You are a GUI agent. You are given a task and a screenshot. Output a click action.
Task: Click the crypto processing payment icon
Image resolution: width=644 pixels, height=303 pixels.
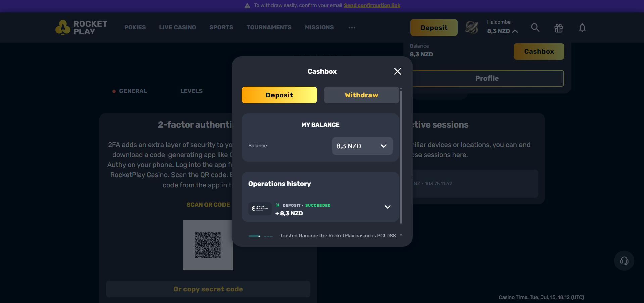[x=260, y=209]
